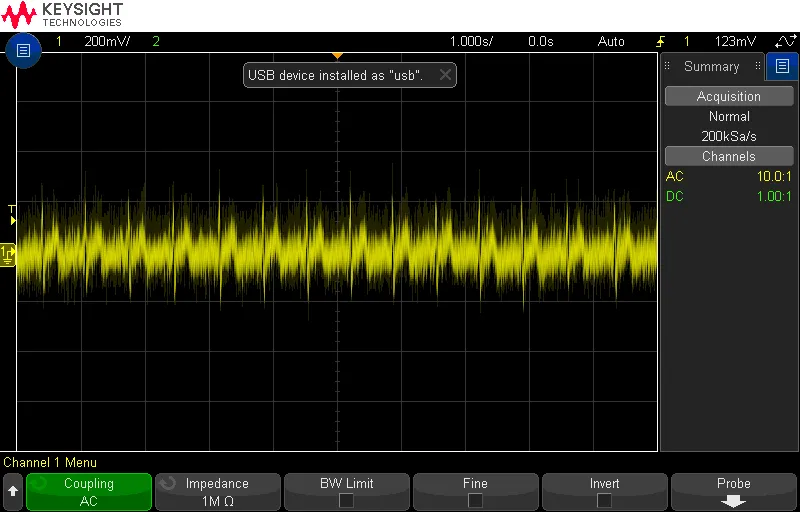
Task: Click the trigger level T marker
Action: coord(12,214)
